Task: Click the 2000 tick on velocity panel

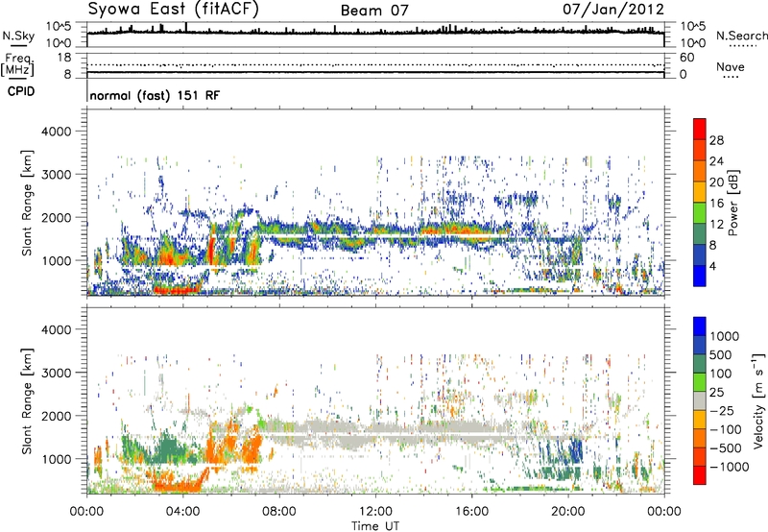Action: coord(56,416)
